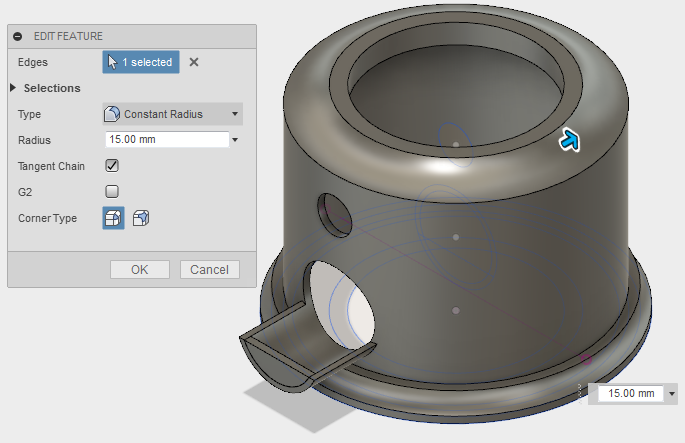Open the Radius field dropdown arrow in dialog
The height and width of the screenshot is (443, 685).
(235, 140)
